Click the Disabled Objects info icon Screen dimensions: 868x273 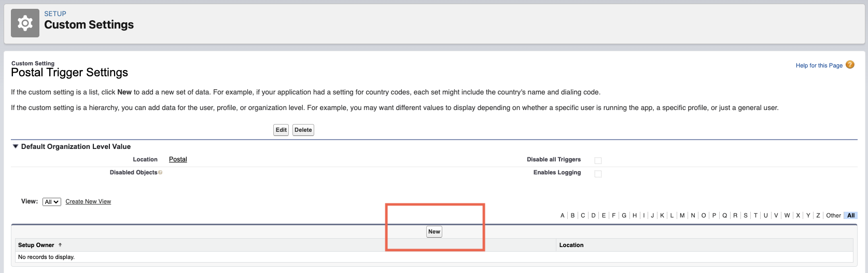[x=160, y=173]
